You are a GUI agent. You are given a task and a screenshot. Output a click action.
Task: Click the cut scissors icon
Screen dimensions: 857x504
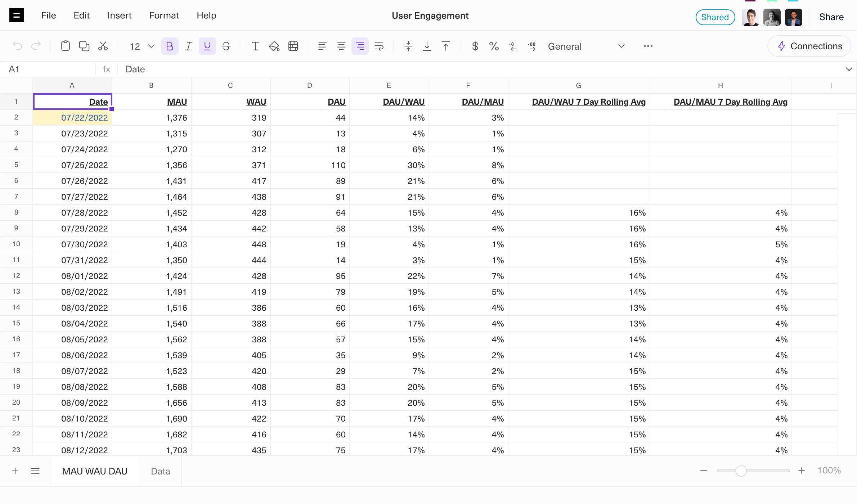click(103, 46)
